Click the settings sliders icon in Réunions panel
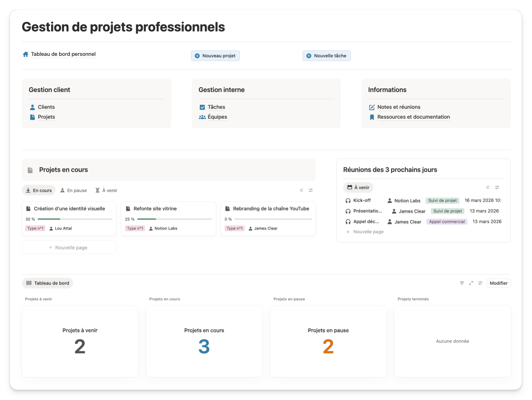 pos(497,187)
